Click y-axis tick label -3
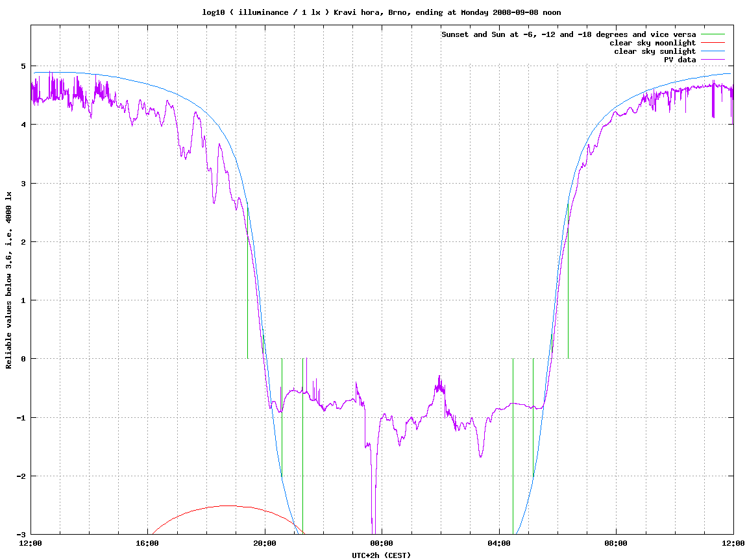The height and width of the screenshot is (560, 747). pos(21,535)
